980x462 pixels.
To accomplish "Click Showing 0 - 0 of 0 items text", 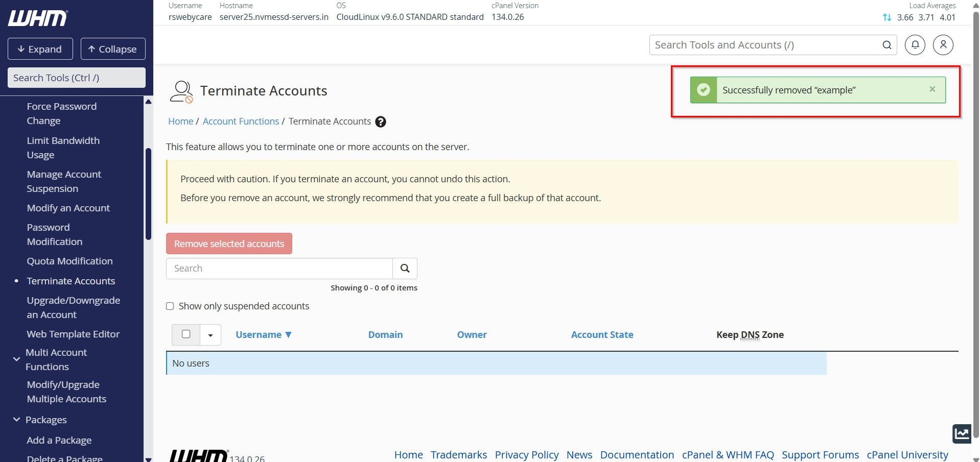I will (x=374, y=288).
